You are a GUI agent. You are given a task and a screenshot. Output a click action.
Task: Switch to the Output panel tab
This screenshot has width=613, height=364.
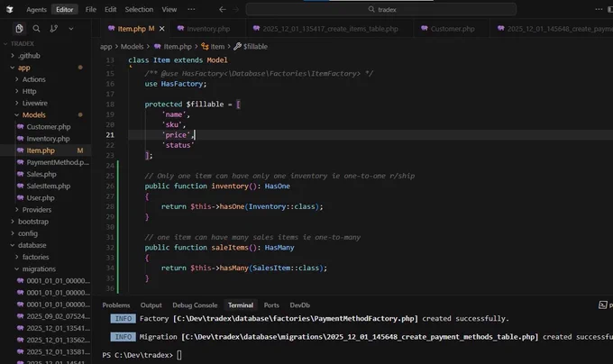click(151, 305)
